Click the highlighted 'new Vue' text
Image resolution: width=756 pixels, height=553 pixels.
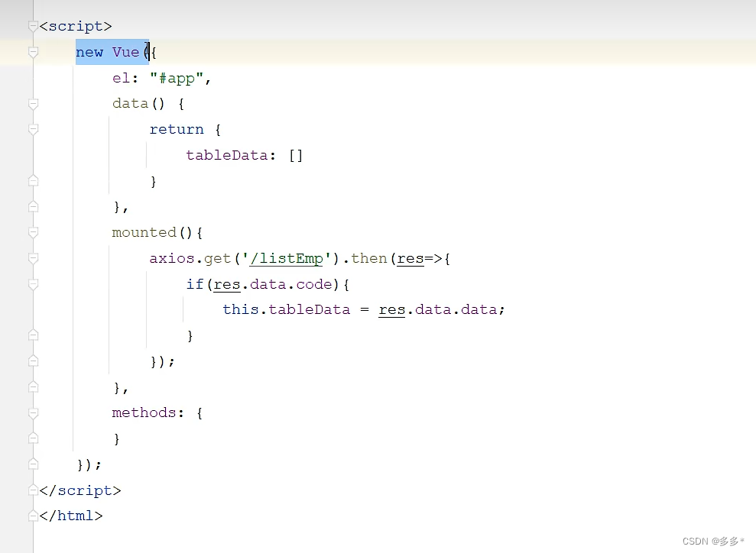[x=108, y=52]
